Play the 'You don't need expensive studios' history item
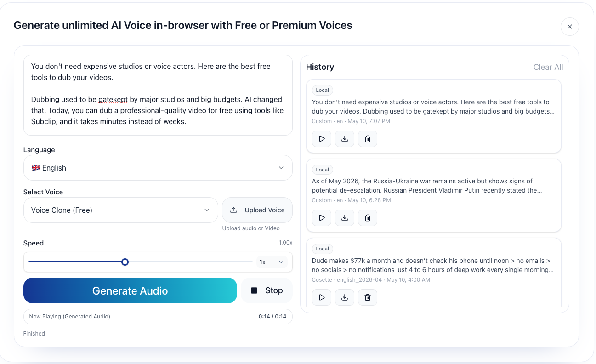This screenshot has width=596, height=364. point(322,139)
